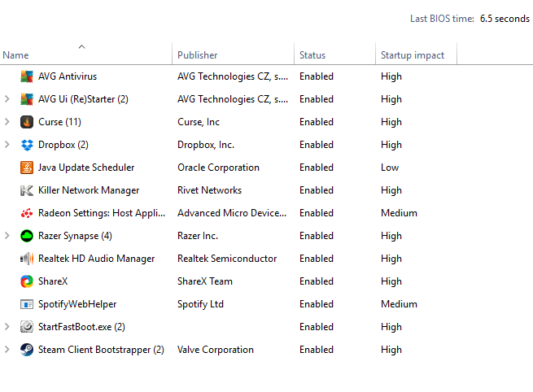Click the 'Curse (11)' name text

click(60, 122)
